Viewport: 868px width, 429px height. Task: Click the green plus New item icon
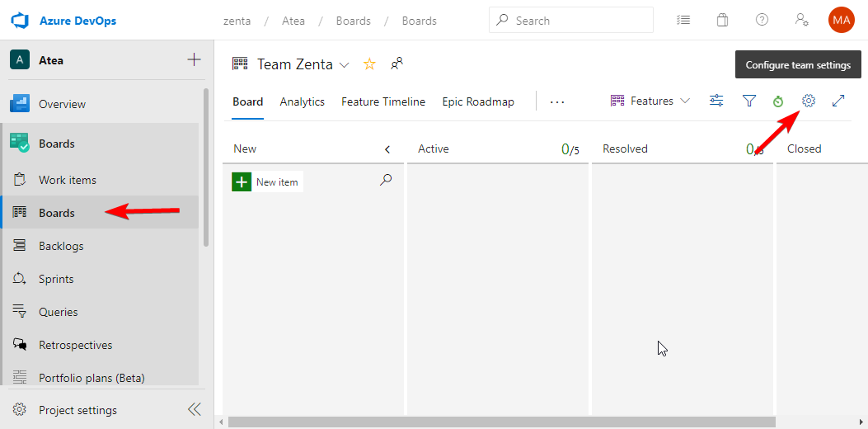pyautogui.click(x=242, y=181)
